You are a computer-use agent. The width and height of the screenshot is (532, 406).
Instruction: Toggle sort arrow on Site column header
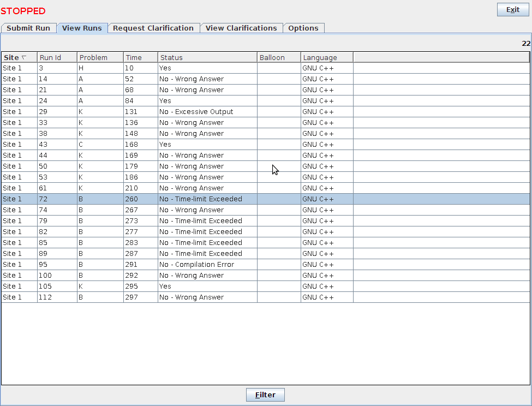[x=23, y=57]
